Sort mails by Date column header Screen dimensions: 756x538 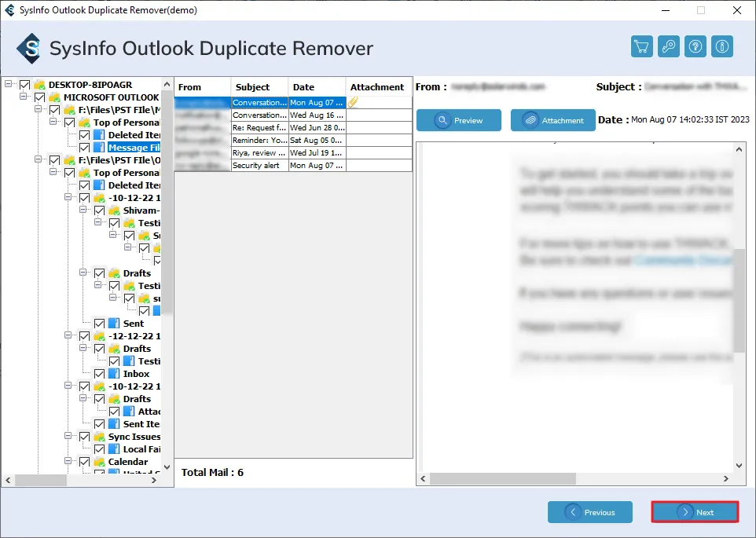(x=317, y=87)
